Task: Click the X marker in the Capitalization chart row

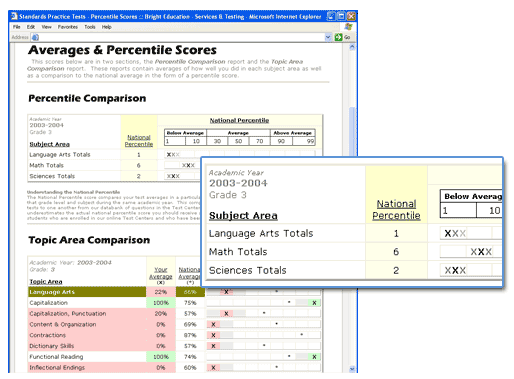Action: (x=314, y=303)
